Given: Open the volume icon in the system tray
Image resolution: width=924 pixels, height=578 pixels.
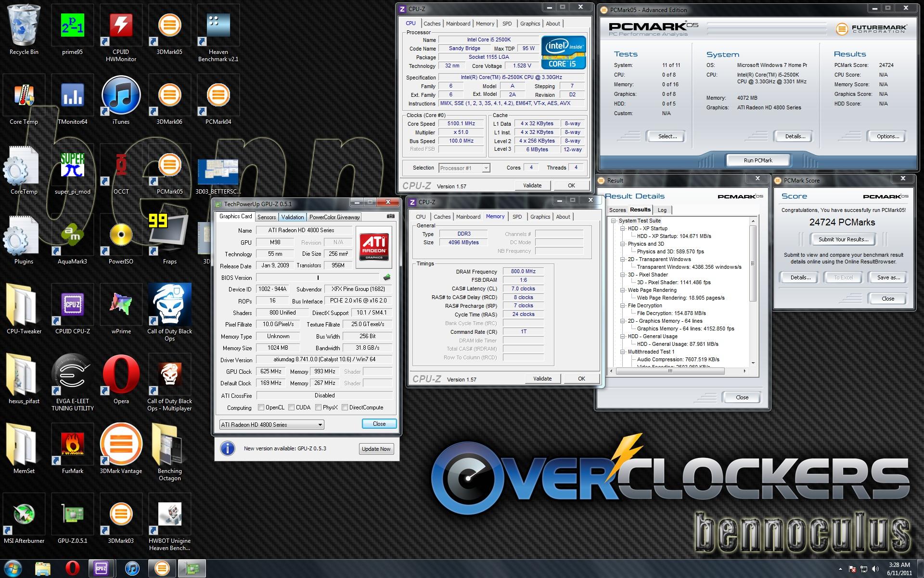Looking at the screenshot, I should [x=875, y=569].
